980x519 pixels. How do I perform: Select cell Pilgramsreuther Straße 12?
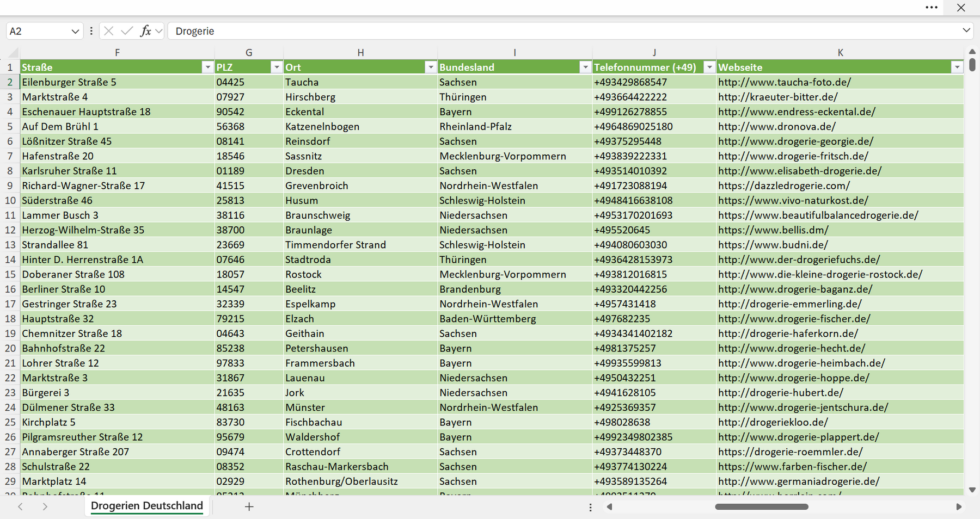point(117,437)
